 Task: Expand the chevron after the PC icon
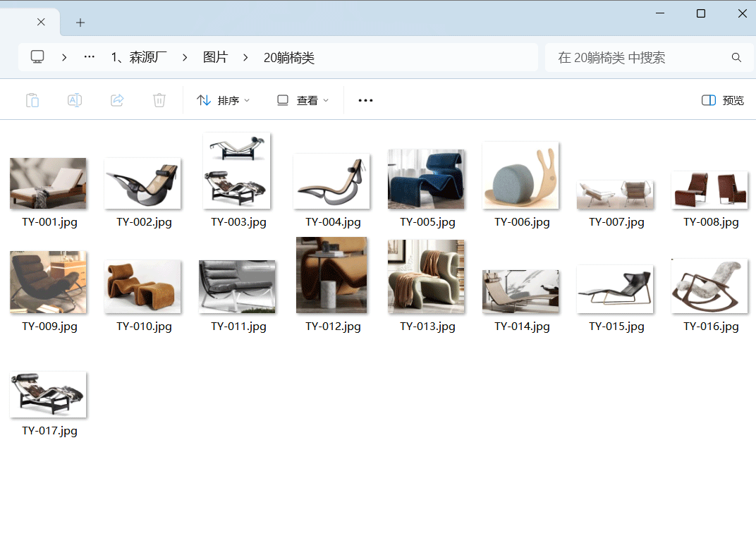click(64, 57)
